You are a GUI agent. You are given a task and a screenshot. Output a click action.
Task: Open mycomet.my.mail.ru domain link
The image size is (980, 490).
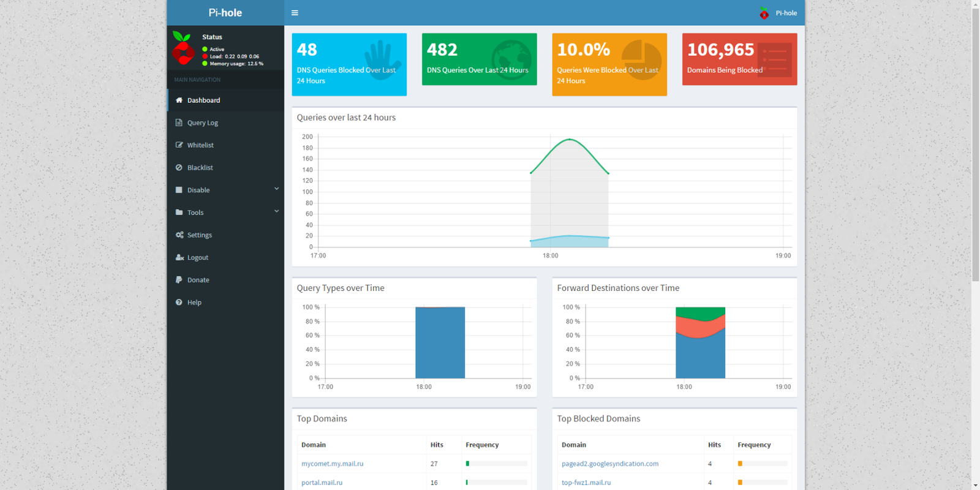(333, 464)
